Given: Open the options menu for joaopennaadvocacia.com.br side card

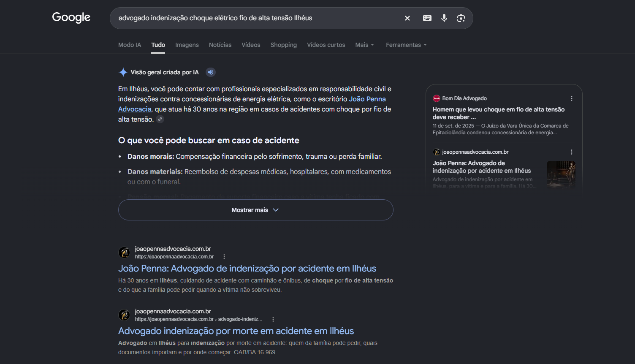Looking at the screenshot, I should 572,152.
